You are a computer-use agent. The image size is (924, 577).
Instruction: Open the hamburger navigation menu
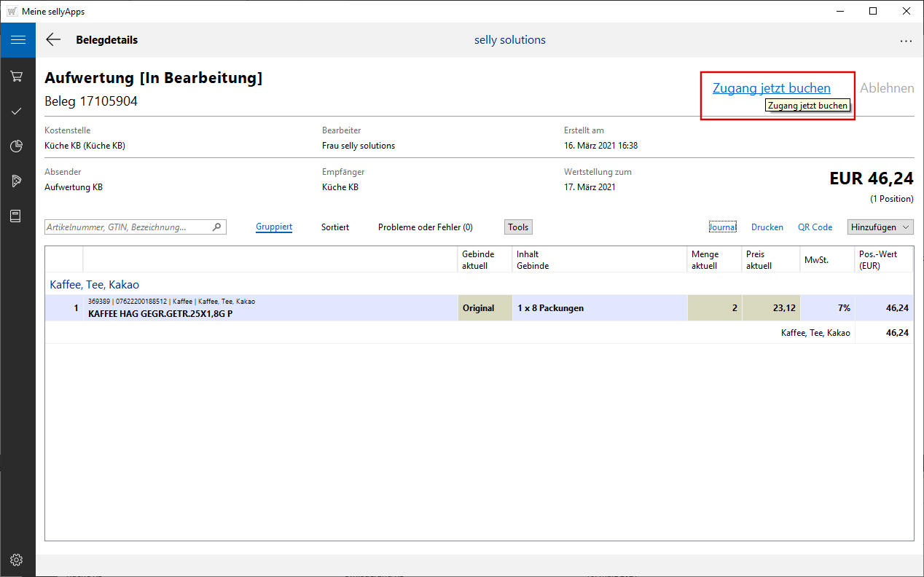(x=17, y=40)
